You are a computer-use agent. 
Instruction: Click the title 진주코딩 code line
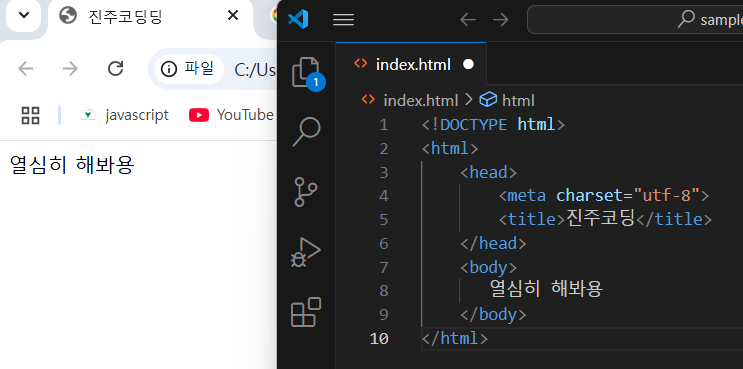tap(605, 219)
